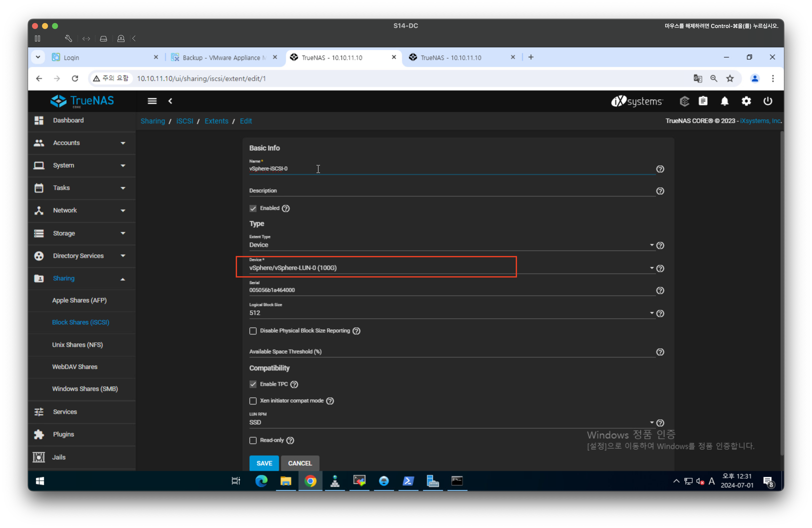Click help icon beside Enable TPC
812x528 pixels.
[x=294, y=384]
